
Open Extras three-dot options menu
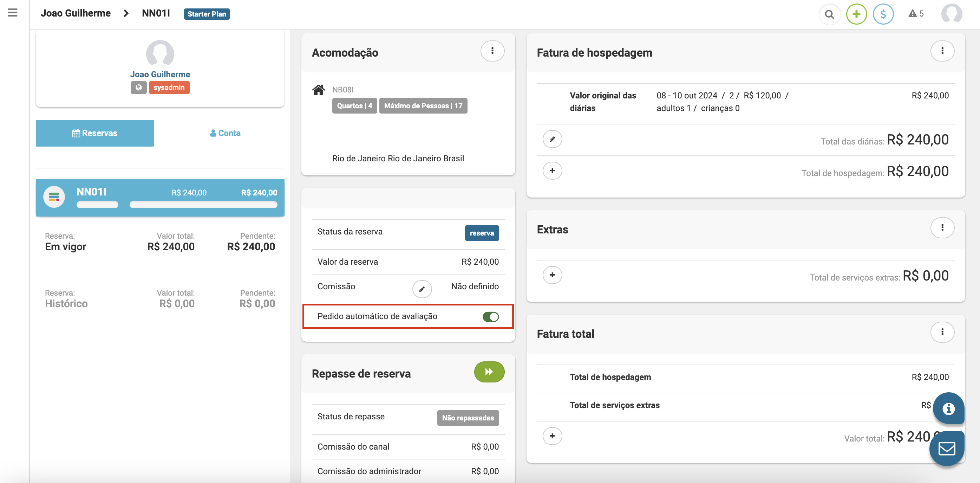[x=942, y=227]
